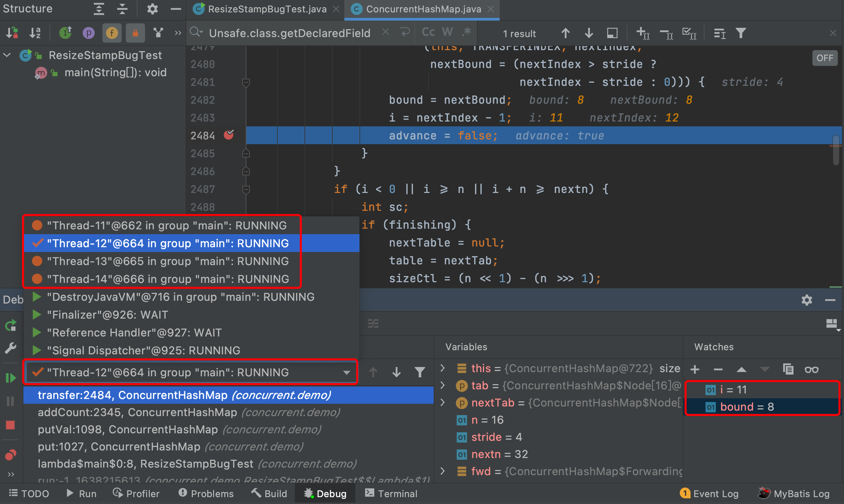Screen dimensions: 844x504
Task: Toggle Match Case Cc in search bar
Action: [428, 32]
